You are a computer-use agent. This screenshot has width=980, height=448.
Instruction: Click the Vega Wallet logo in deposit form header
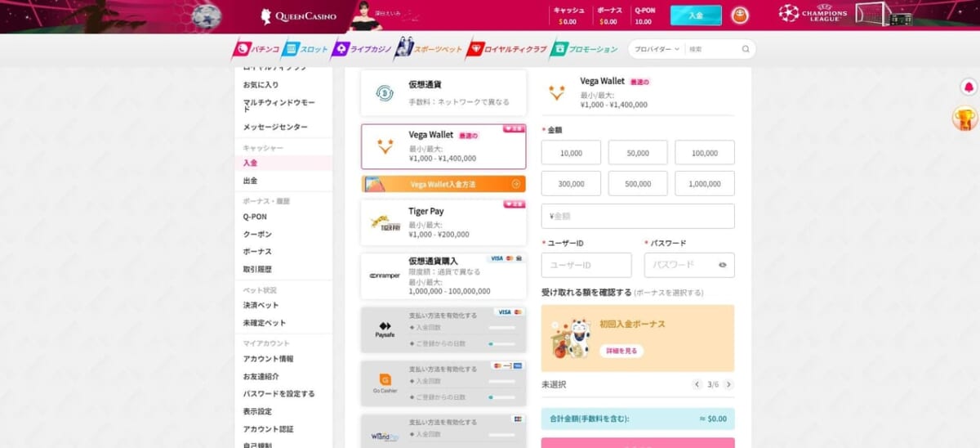point(557,92)
